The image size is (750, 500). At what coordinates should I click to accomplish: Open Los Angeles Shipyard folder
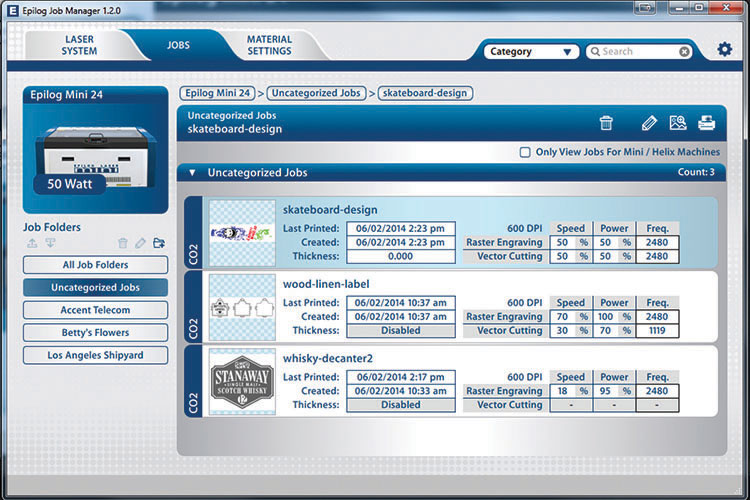point(95,355)
